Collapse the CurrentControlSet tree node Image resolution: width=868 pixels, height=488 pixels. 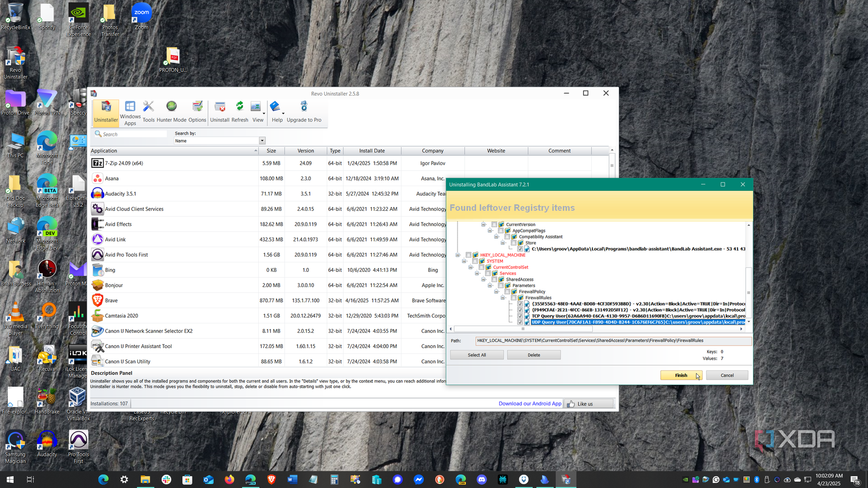pos(470,267)
